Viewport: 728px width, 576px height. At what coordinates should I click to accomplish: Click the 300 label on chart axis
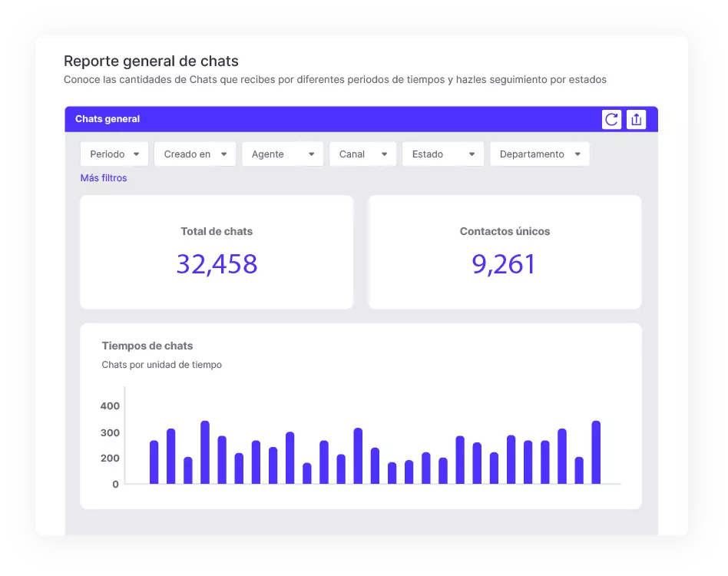(110, 433)
